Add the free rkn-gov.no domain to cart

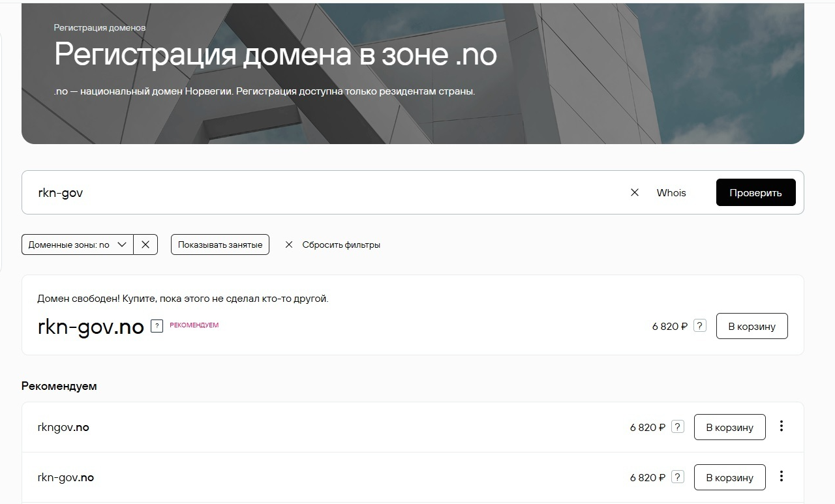click(751, 326)
